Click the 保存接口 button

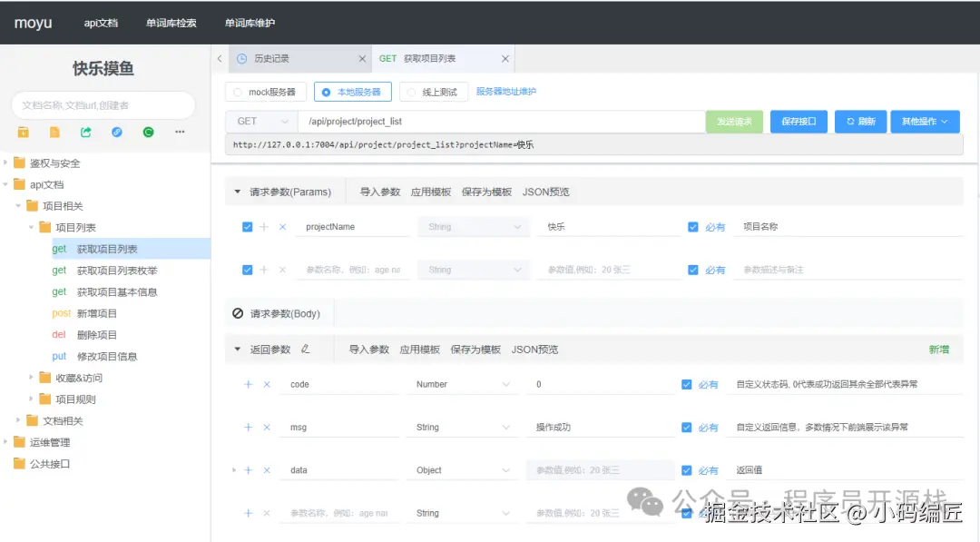click(799, 122)
